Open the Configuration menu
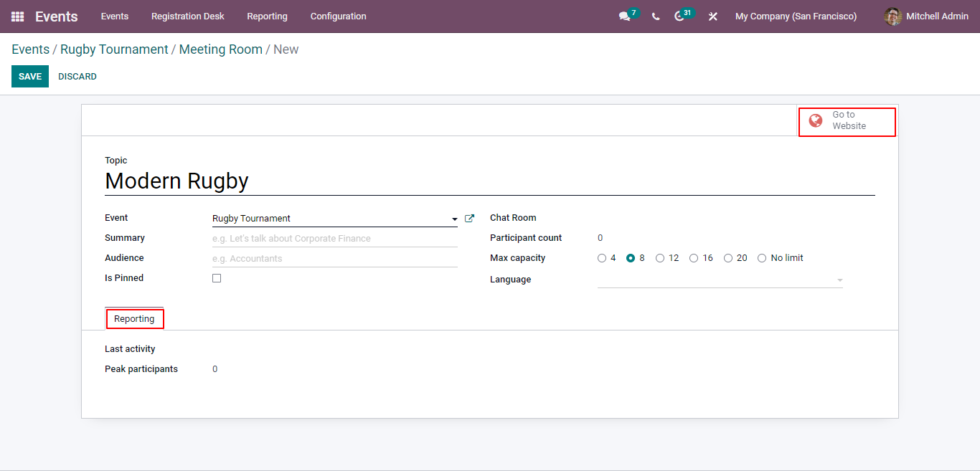Image resolution: width=980 pixels, height=471 pixels. click(x=339, y=16)
